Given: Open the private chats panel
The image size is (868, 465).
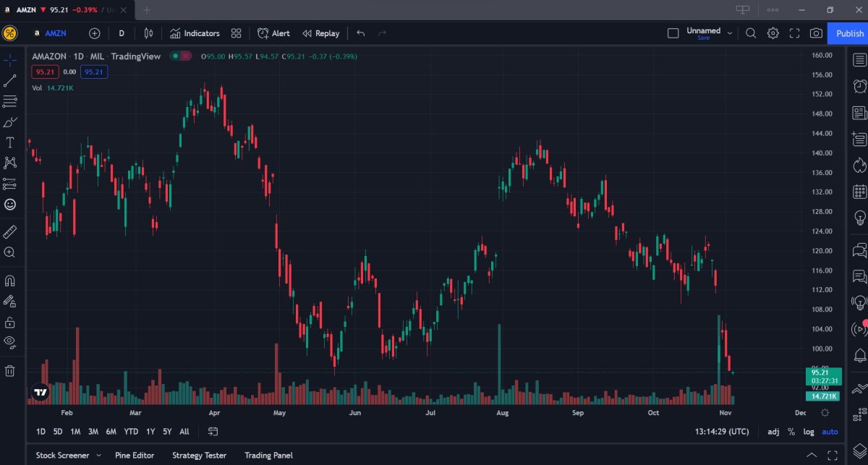Looking at the screenshot, I should 859,277.
